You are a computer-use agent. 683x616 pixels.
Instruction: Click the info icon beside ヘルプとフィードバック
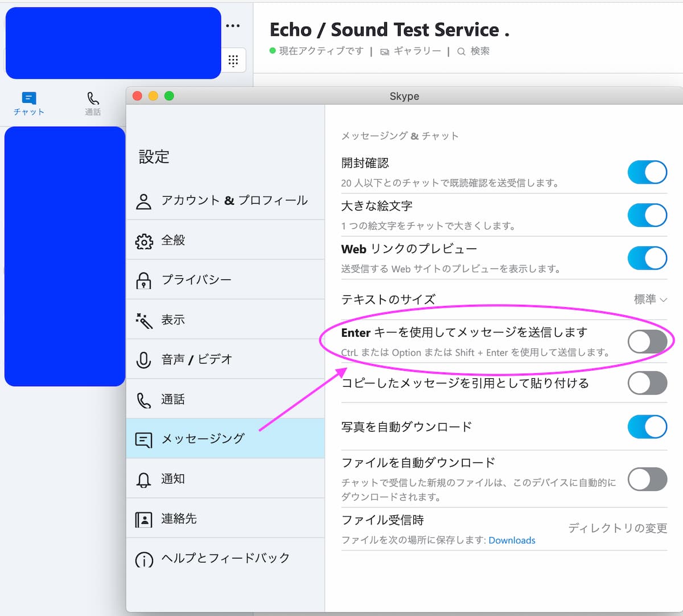144,560
